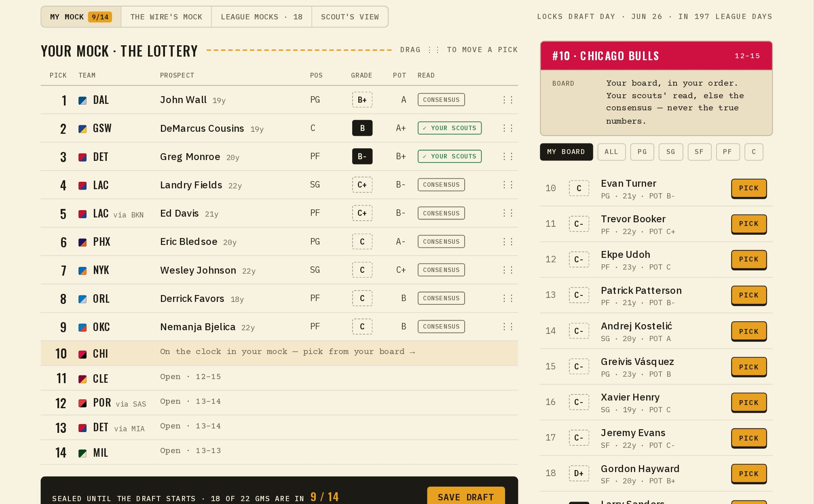Click the D+ grade badge for Gordon Hayward

pyautogui.click(x=579, y=473)
